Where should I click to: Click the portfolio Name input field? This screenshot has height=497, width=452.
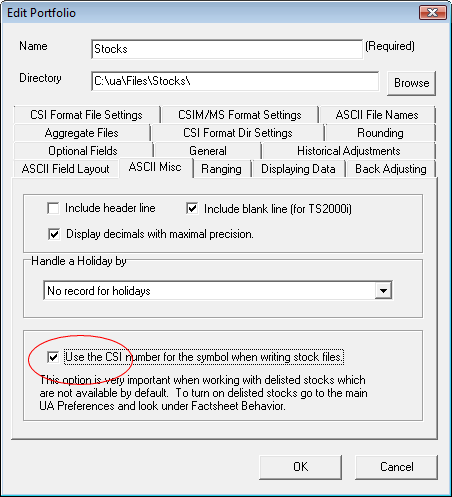227,49
